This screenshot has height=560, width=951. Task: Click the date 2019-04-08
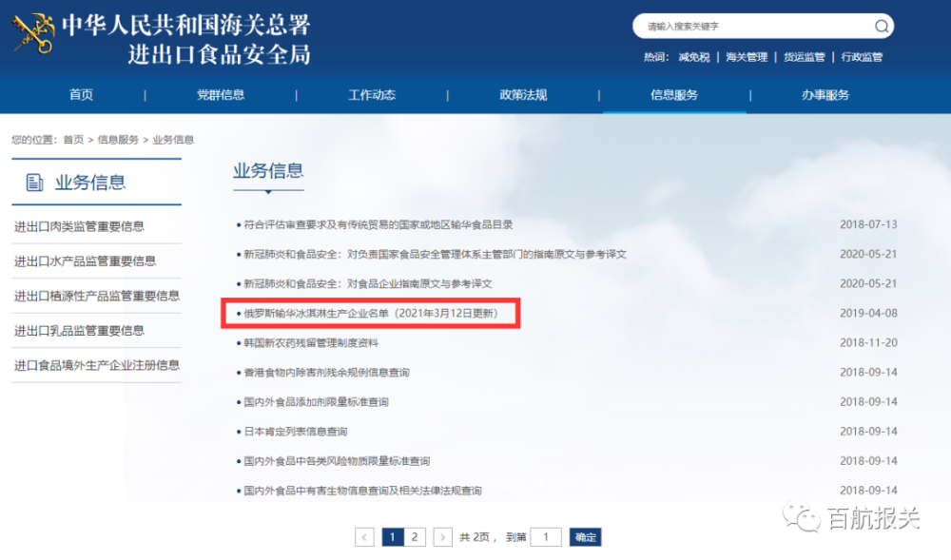868,313
